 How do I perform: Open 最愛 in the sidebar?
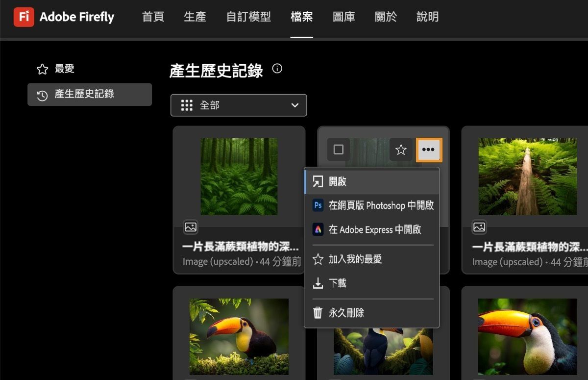[90, 69]
